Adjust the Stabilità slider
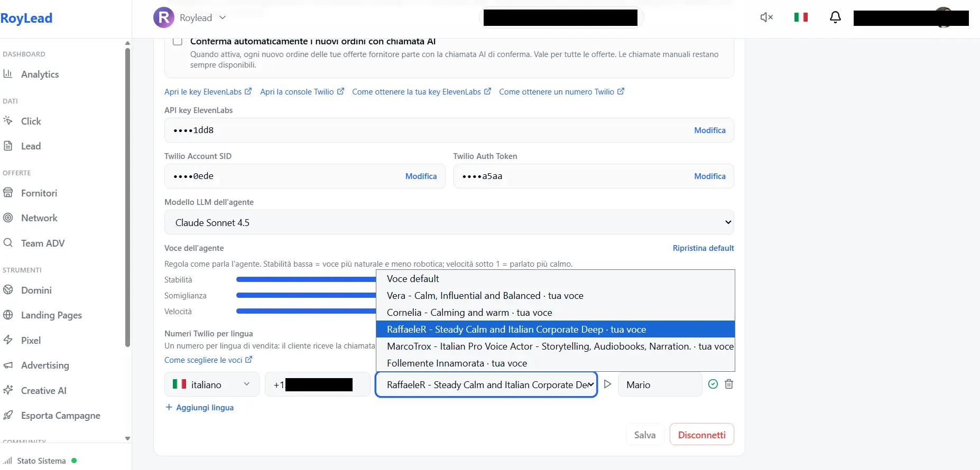This screenshot has width=980, height=470. (x=306, y=279)
